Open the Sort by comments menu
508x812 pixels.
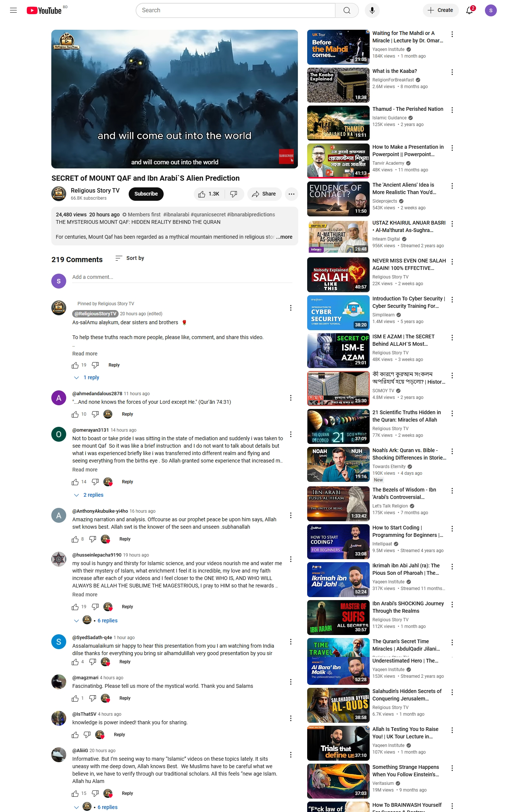130,258
